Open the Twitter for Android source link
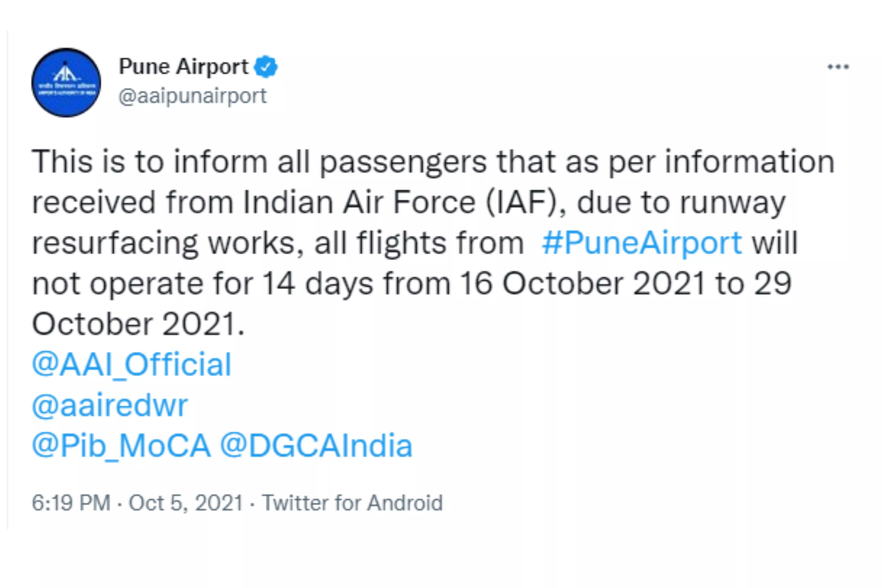The height and width of the screenshot is (588, 882). click(352, 503)
